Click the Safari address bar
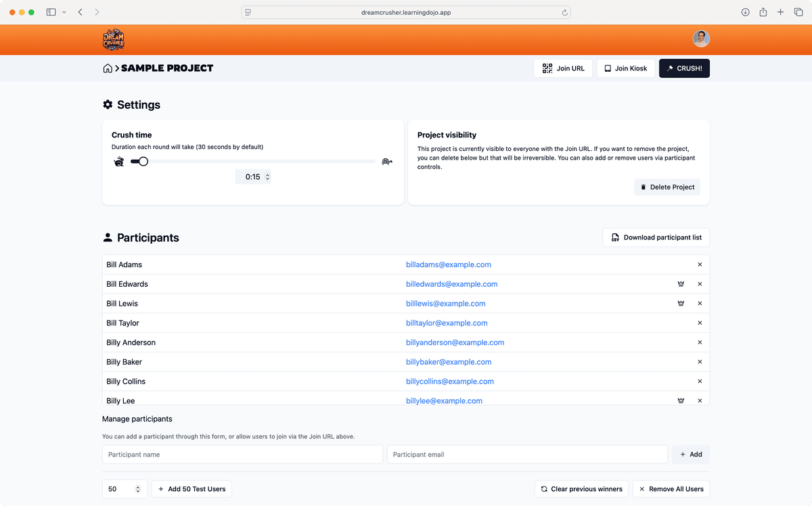The image size is (812, 506). tap(406, 12)
